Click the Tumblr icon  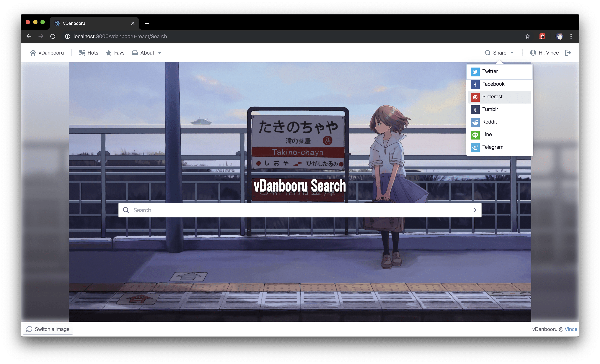point(475,110)
